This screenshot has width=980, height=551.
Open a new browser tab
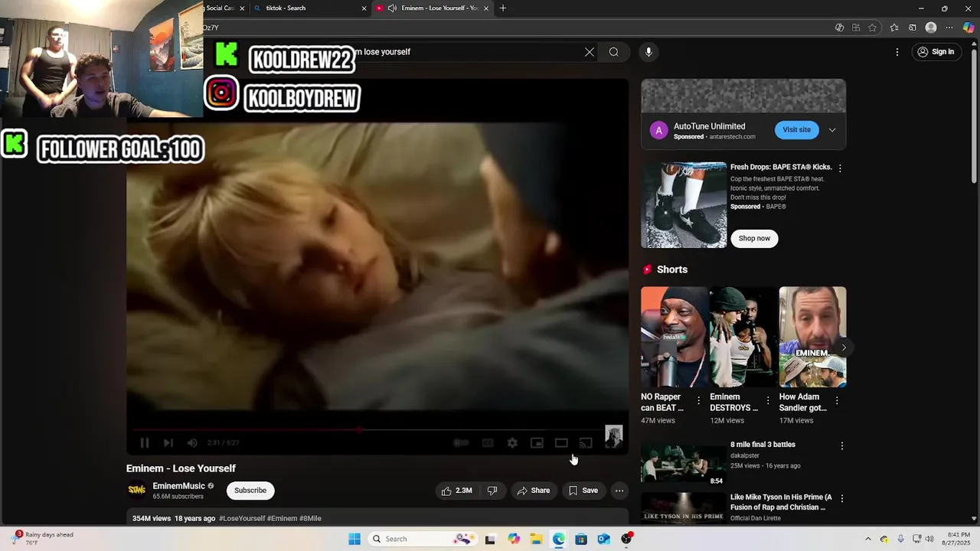pyautogui.click(x=503, y=8)
